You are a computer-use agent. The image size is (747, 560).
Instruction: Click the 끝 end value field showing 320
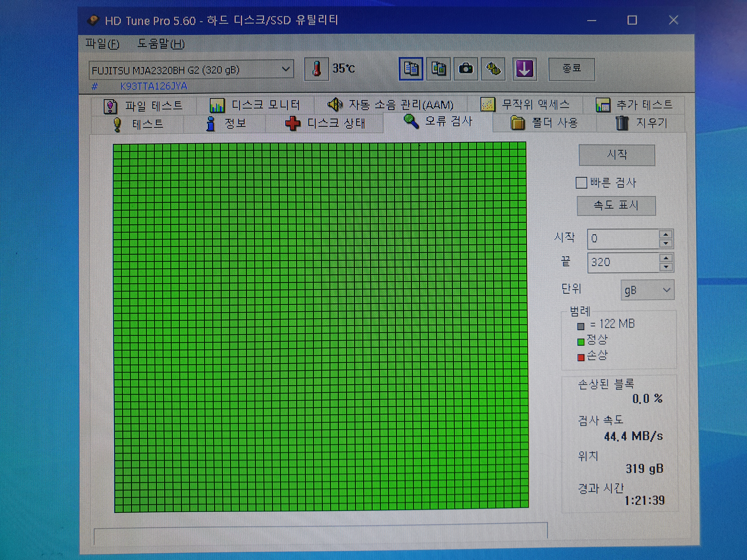click(623, 262)
